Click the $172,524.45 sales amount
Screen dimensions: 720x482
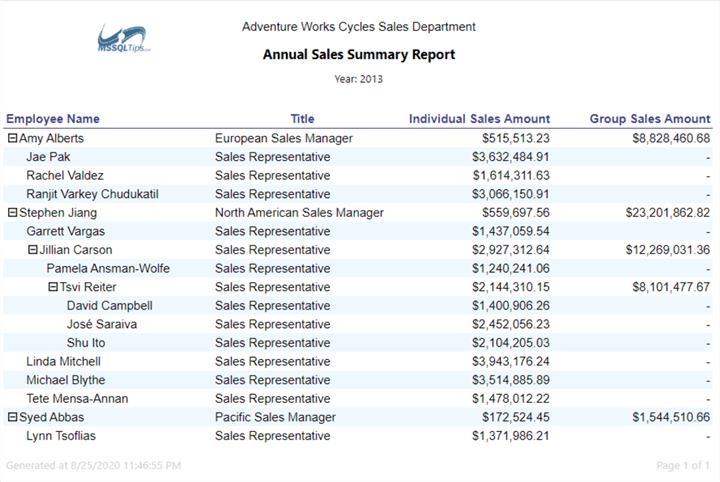(x=516, y=417)
